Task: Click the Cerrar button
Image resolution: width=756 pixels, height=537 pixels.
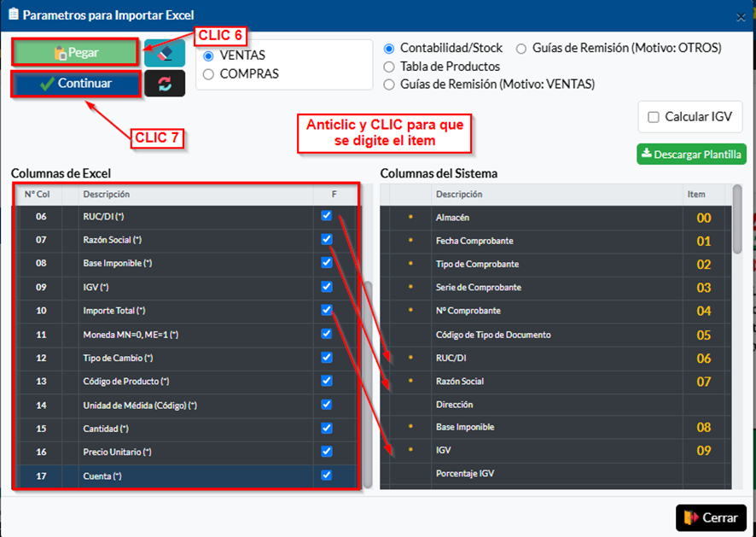Action: [711, 517]
